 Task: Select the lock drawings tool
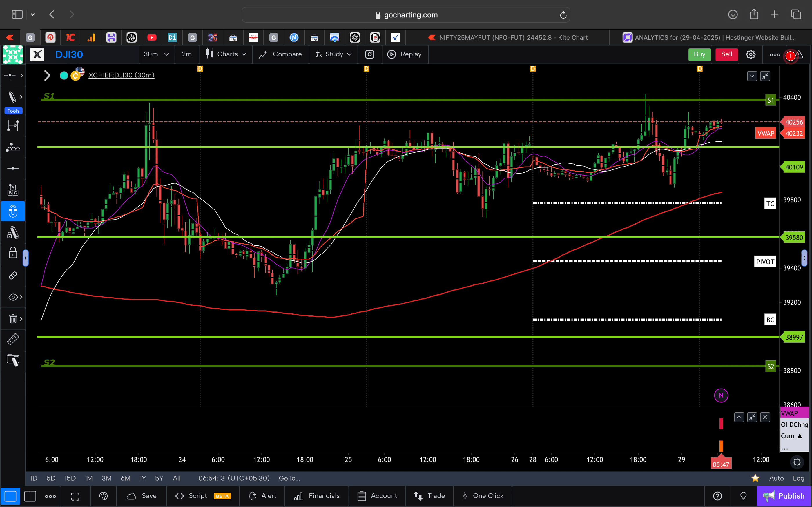coord(12,253)
